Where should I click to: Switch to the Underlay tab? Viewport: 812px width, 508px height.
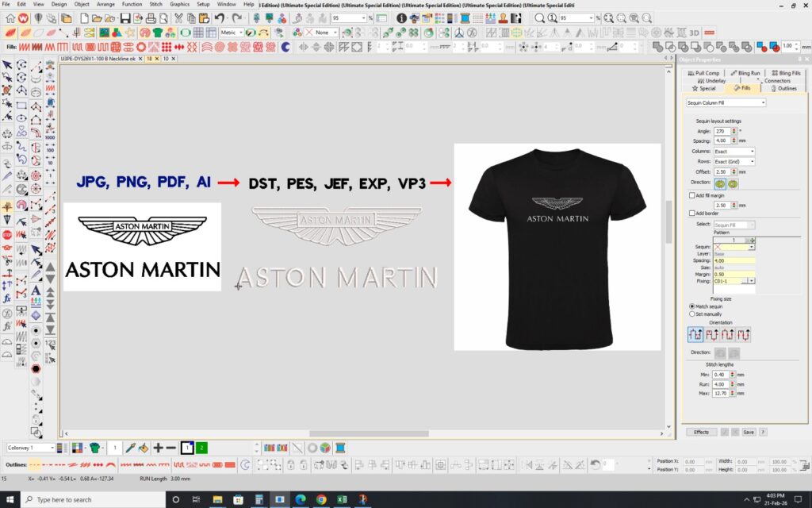point(711,81)
